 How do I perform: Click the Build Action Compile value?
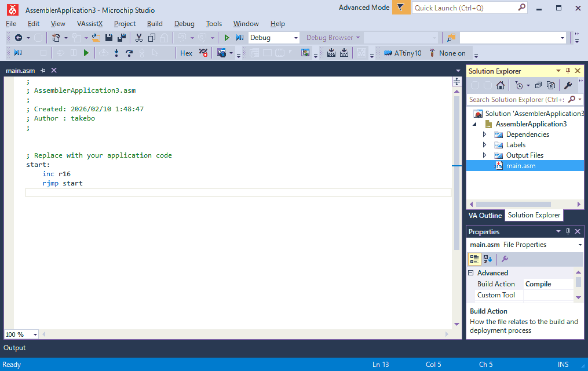548,284
